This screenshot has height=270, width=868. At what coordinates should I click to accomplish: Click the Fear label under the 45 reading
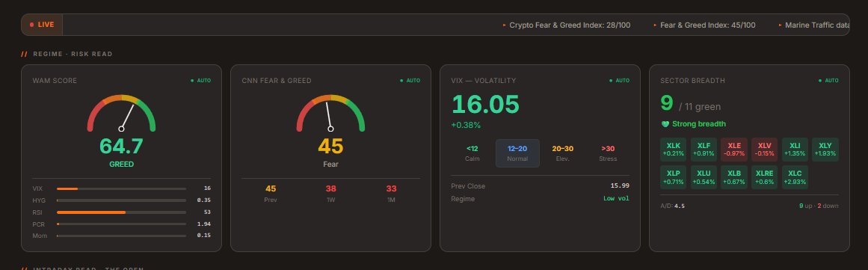330,165
